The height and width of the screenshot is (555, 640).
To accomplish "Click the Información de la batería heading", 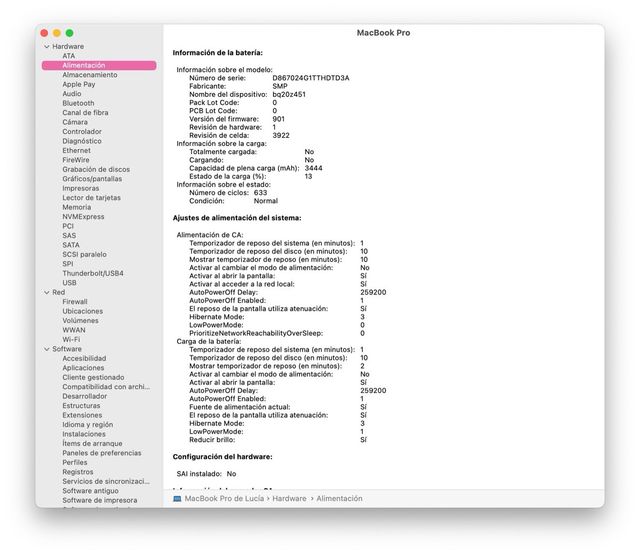I will point(218,53).
